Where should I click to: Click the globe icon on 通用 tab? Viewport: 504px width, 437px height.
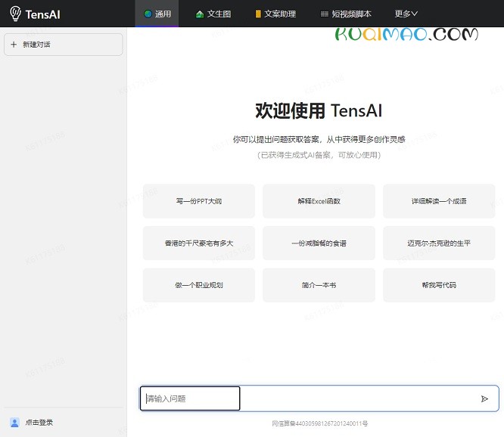[x=148, y=14]
